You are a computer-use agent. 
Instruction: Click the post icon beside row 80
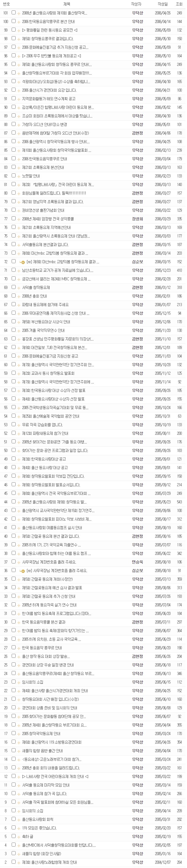tap(18, 193)
